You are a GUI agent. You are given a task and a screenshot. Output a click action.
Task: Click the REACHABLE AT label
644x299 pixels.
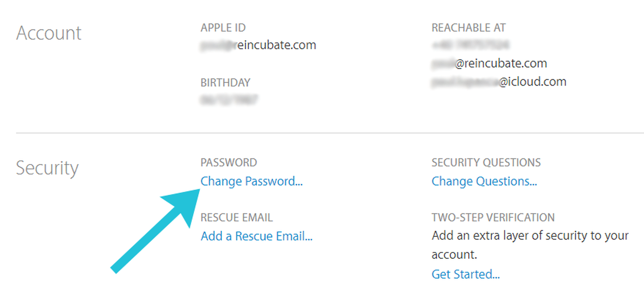click(468, 28)
